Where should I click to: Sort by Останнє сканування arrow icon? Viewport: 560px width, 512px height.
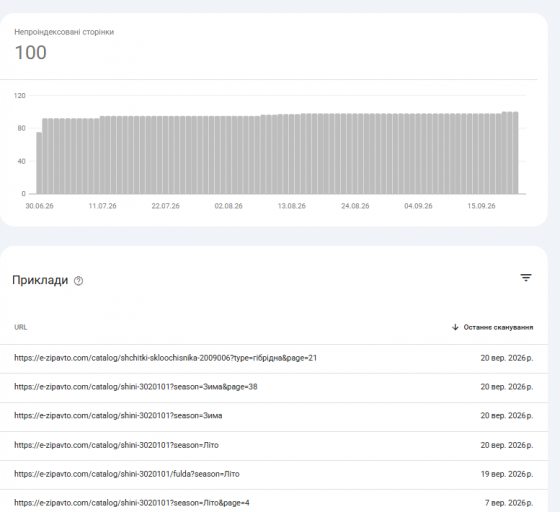(455, 327)
